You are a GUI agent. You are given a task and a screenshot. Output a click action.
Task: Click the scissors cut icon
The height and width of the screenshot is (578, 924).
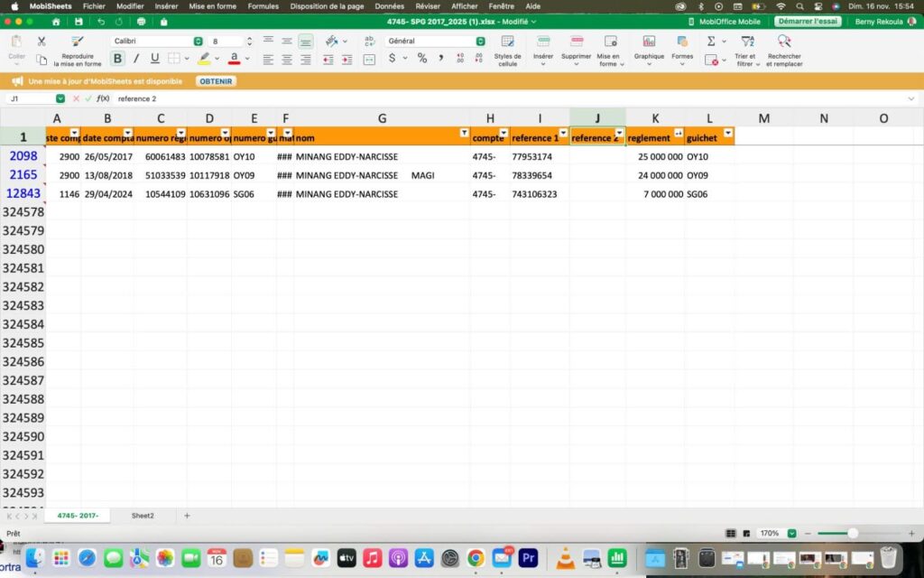pyautogui.click(x=42, y=42)
